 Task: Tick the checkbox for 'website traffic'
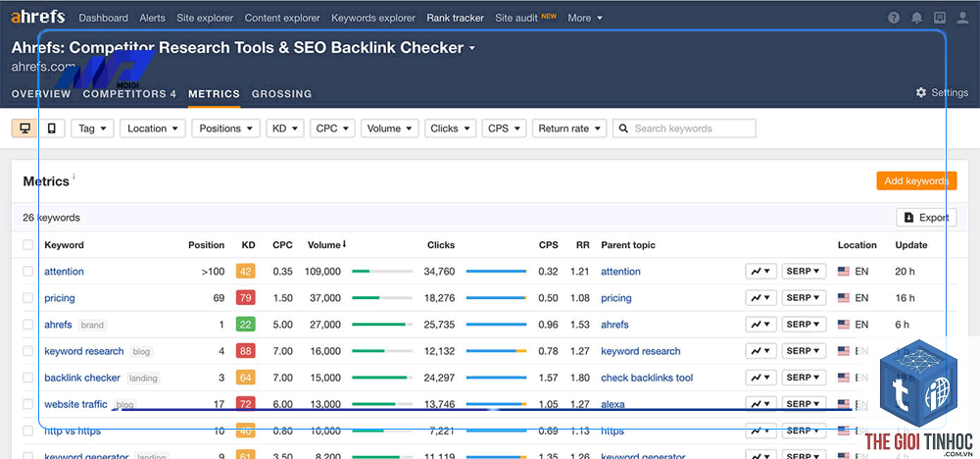(x=28, y=405)
